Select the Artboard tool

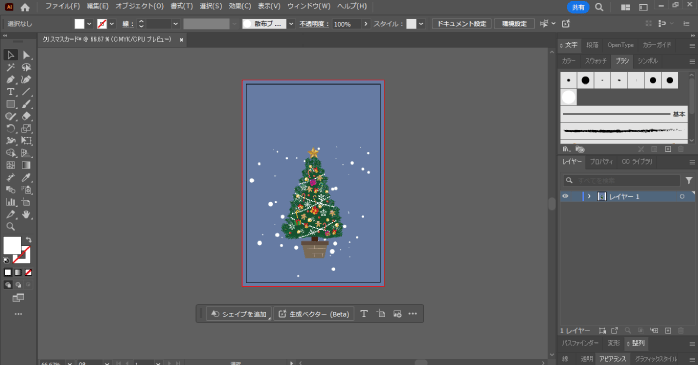pyautogui.click(x=26, y=202)
